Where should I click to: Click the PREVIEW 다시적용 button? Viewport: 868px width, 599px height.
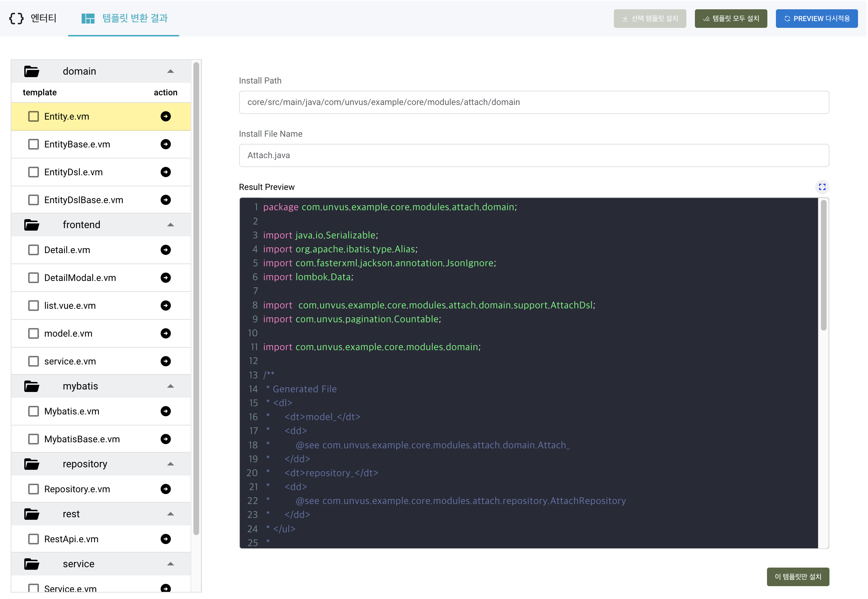pos(816,19)
